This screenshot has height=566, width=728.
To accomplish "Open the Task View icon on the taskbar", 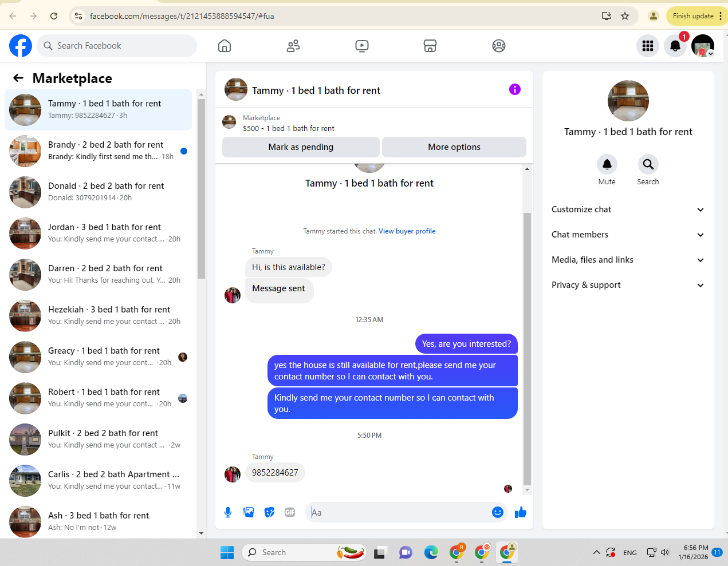I will [x=380, y=552].
